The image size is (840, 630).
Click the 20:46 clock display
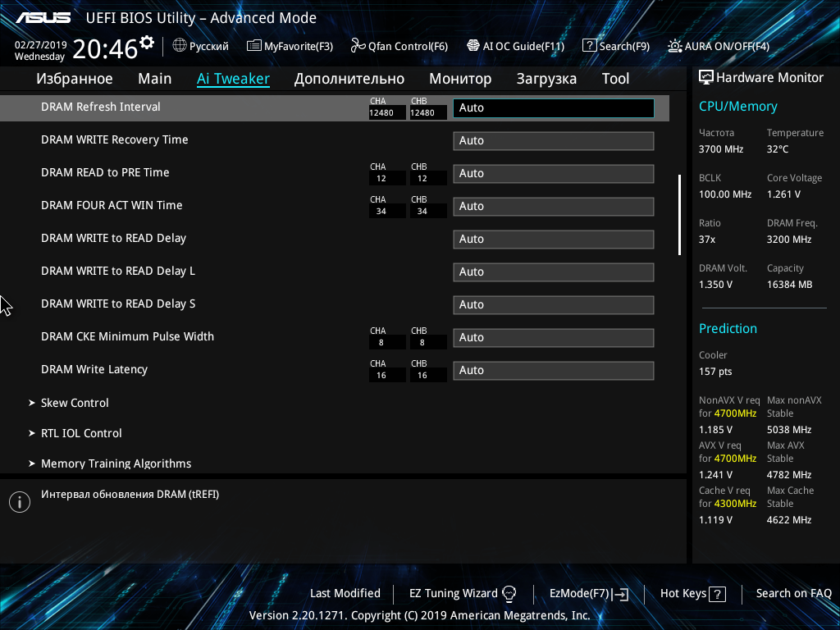105,49
